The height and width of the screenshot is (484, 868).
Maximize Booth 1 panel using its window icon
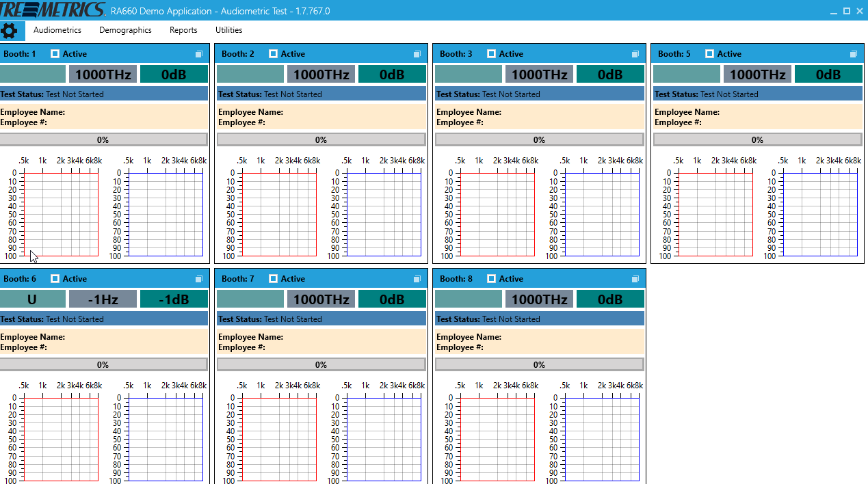199,54
